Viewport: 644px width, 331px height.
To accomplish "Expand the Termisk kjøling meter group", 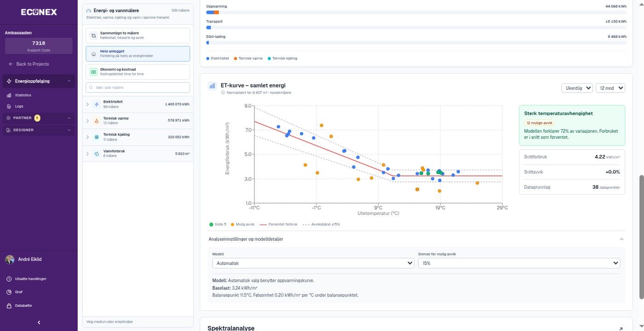I will click(x=87, y=137).
